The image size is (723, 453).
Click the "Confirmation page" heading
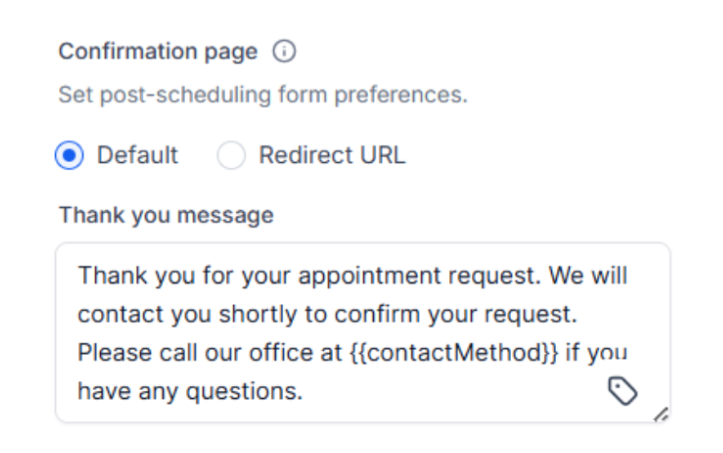pyautogui.click(x=158, y=51)
